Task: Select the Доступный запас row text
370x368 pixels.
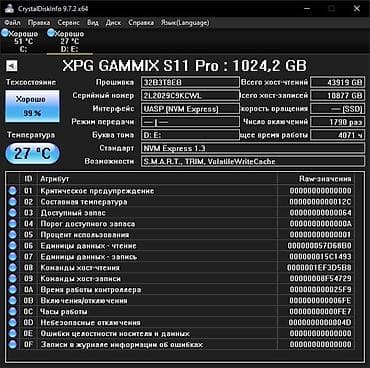Action: 73,213
